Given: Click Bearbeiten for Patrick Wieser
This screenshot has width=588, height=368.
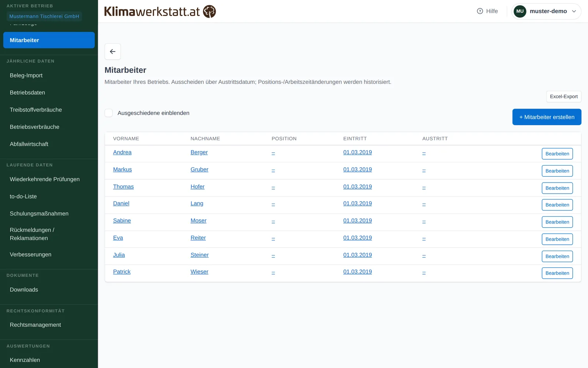Looking at the screenshot, I should coord(557,273).
